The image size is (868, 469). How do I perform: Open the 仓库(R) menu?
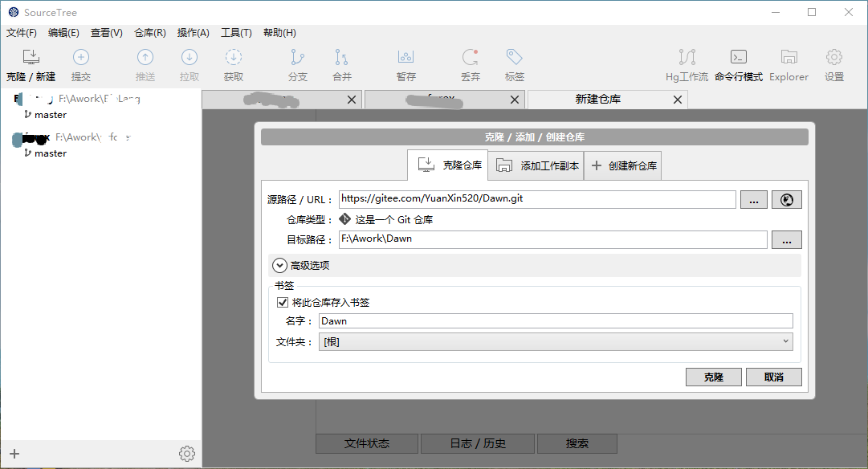tap(150, 33)
